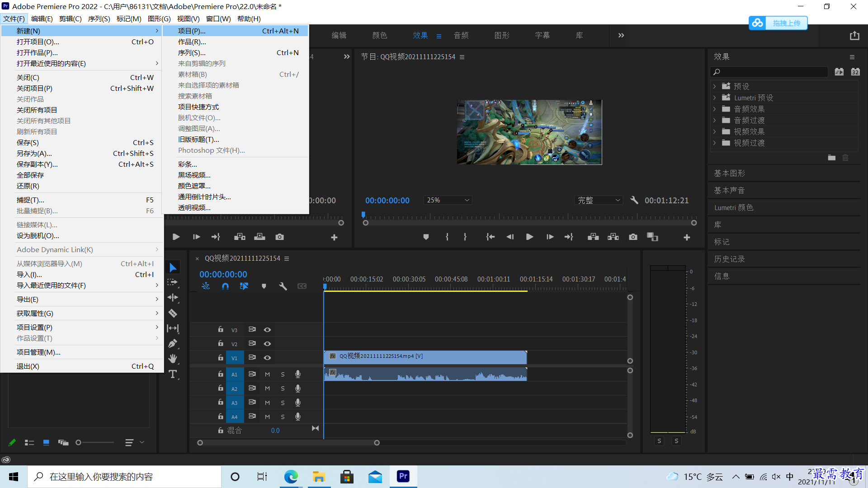Click the Overwrite button in Source monitor

(259, 237)
